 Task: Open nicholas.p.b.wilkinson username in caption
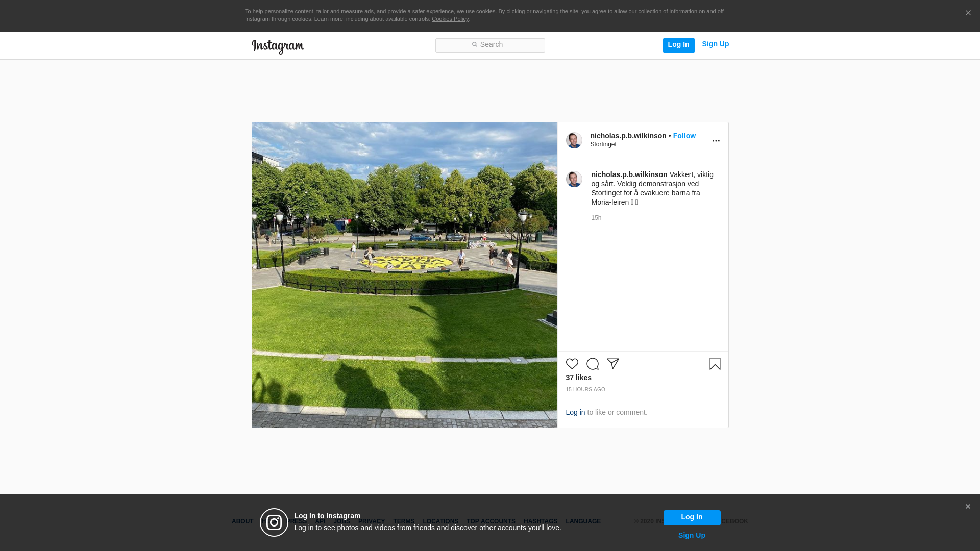629,174
